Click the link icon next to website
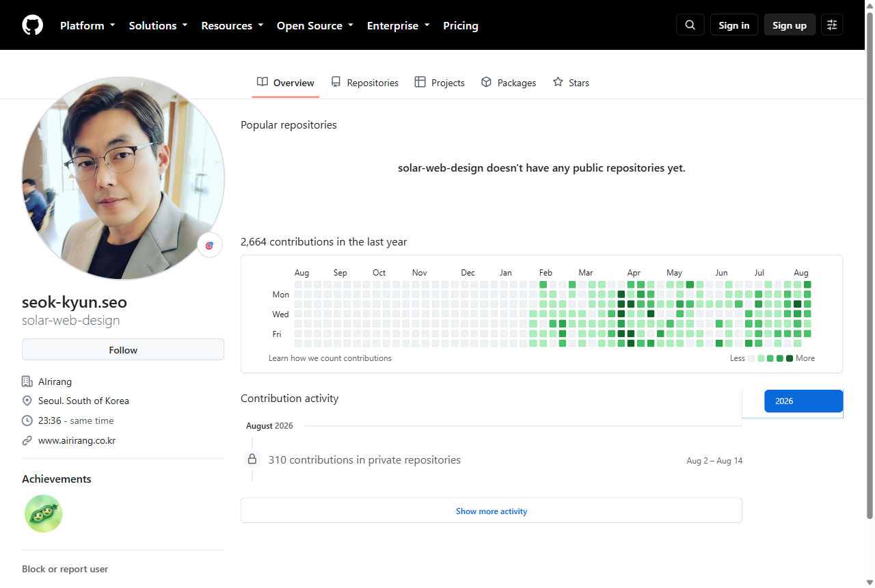 pyautogui.click(x=27, y=440)
